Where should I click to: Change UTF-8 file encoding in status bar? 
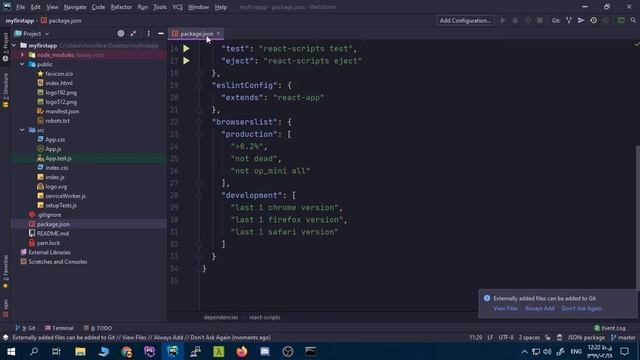[506, 338]
